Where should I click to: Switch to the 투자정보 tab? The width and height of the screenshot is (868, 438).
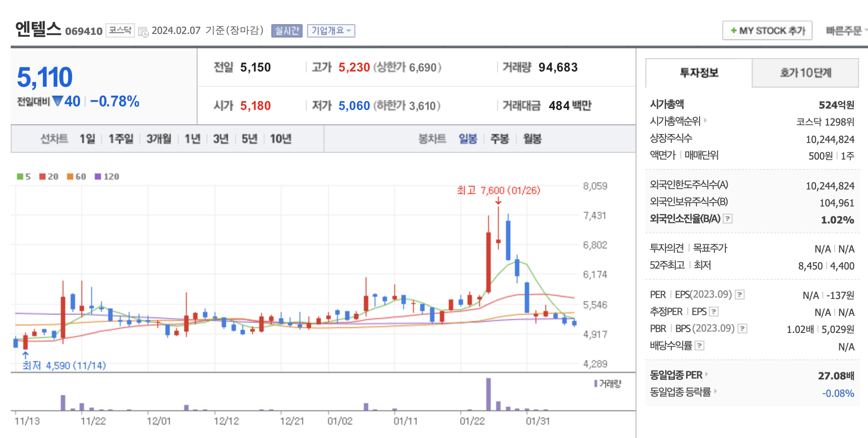699,73
